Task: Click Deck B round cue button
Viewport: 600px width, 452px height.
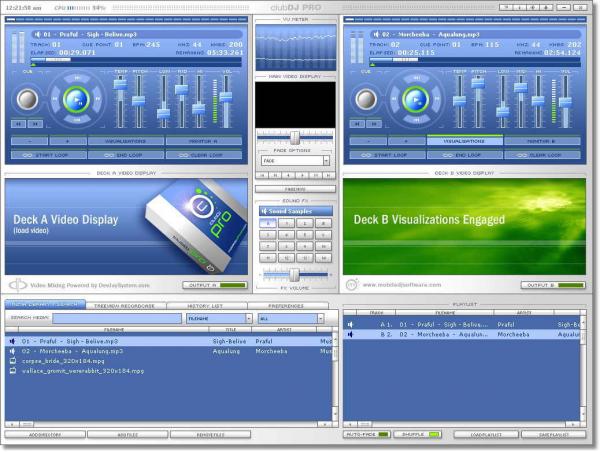Action: (366, 99)
